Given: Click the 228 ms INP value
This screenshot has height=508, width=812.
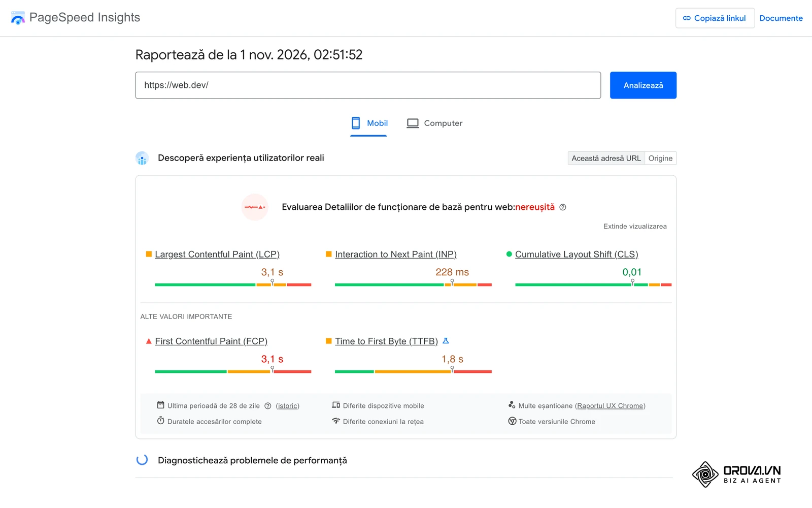Looking at the screenshot, I should coord(452,272).
